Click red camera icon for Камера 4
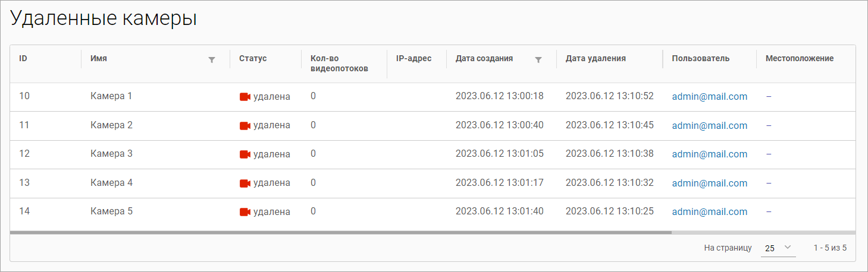Screen dimensions: 868x272 pos(245,184)
